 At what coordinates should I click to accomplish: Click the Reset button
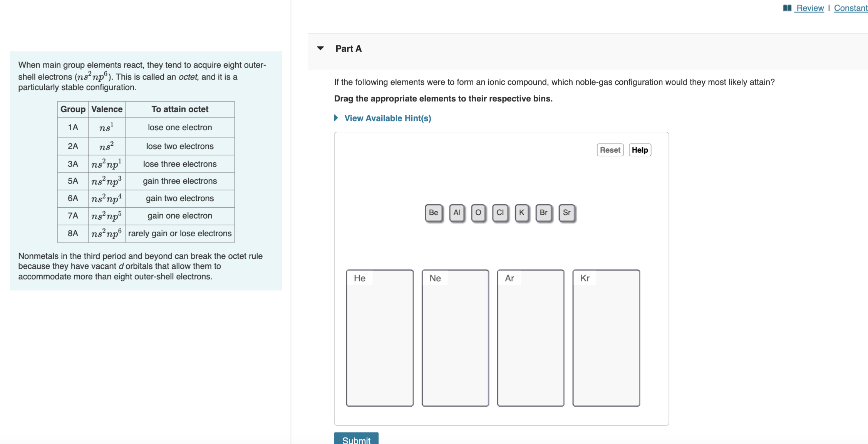tap(610, 150)
